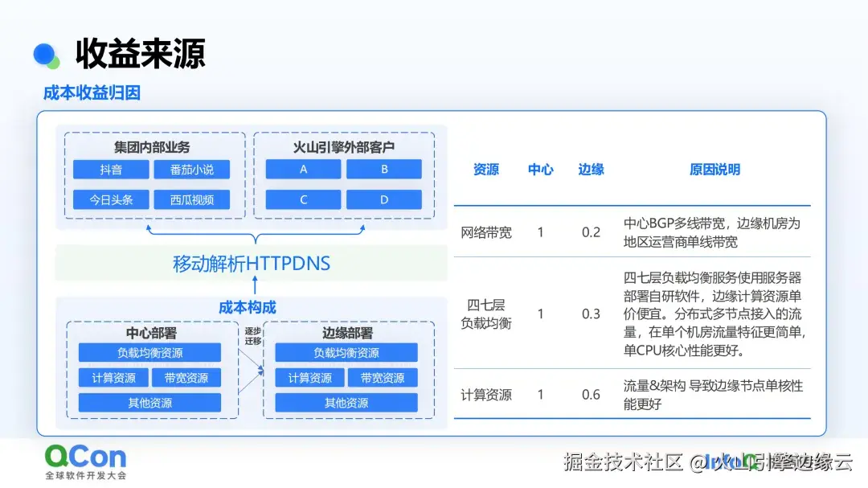This screenshot has width=868, height=488.
Task: Toggle customer B in the external customer box
Action: (383, 169)
